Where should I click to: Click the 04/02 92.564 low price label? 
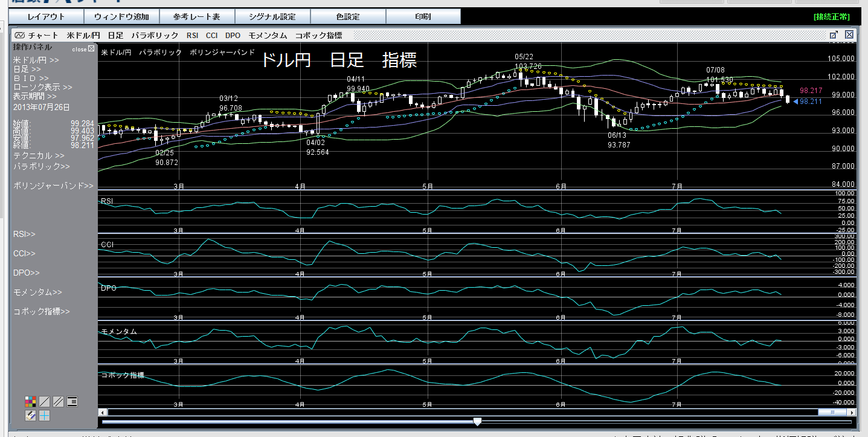pyautogui.click(x=318, y=147)
